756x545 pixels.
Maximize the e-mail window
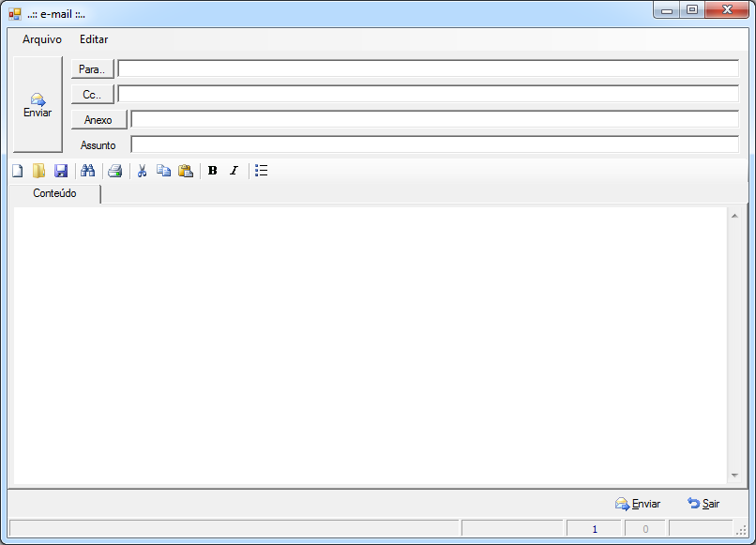[692, 10]
